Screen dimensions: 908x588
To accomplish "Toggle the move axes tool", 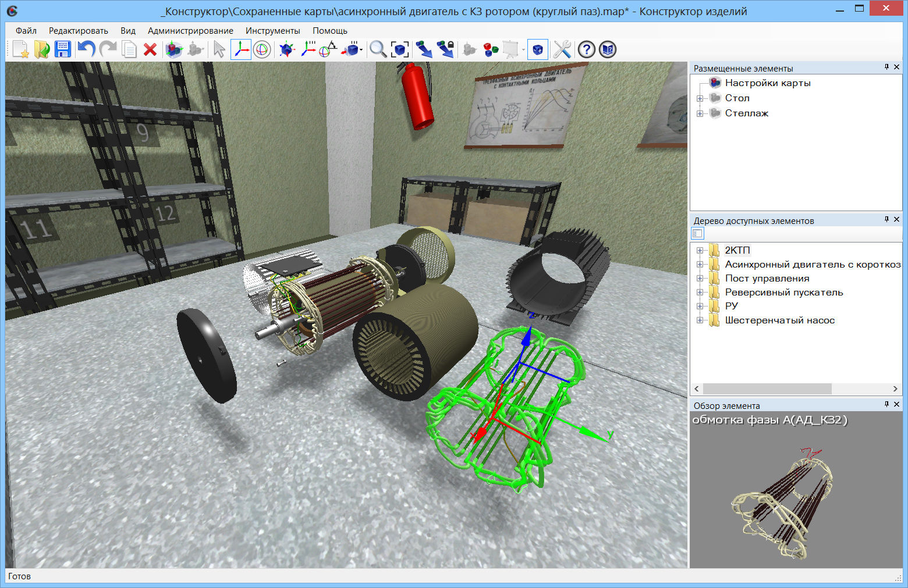I will tap(240, 50).
